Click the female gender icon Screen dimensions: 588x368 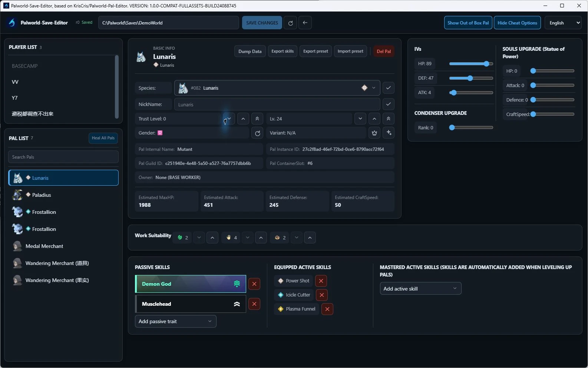(x=160, y=133)
